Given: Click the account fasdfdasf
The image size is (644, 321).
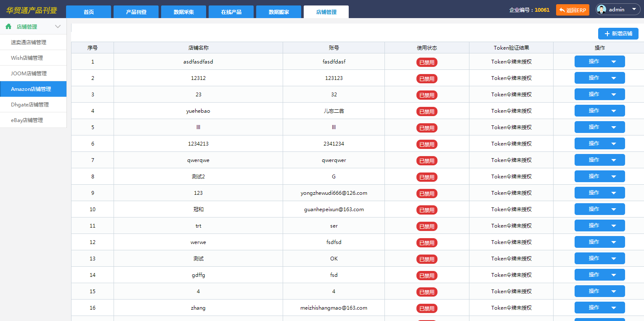Looking at the screenshot, I should (x=334, y=61).
